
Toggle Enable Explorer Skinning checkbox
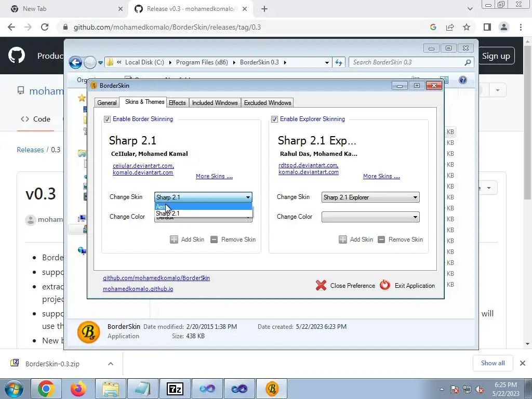click(x=274, y=119)
